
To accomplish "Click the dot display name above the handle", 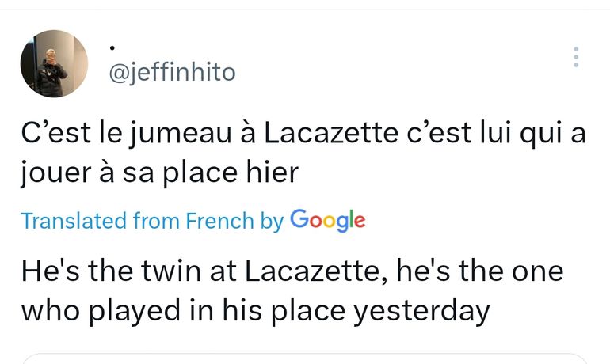I will 113,47.
